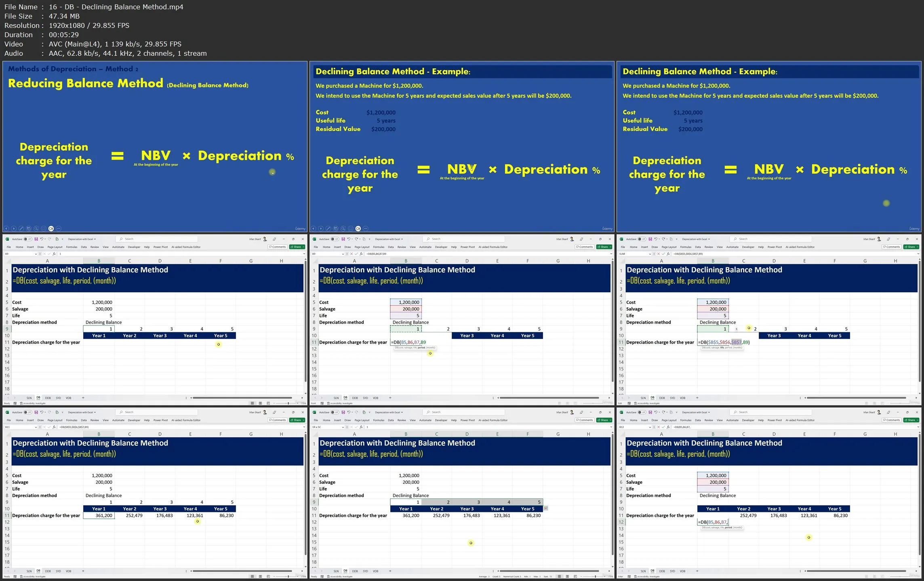Click New Sheet plus in the Ready B9 frame
Viewport: 924px width, 581px height.
click(83, 398)
